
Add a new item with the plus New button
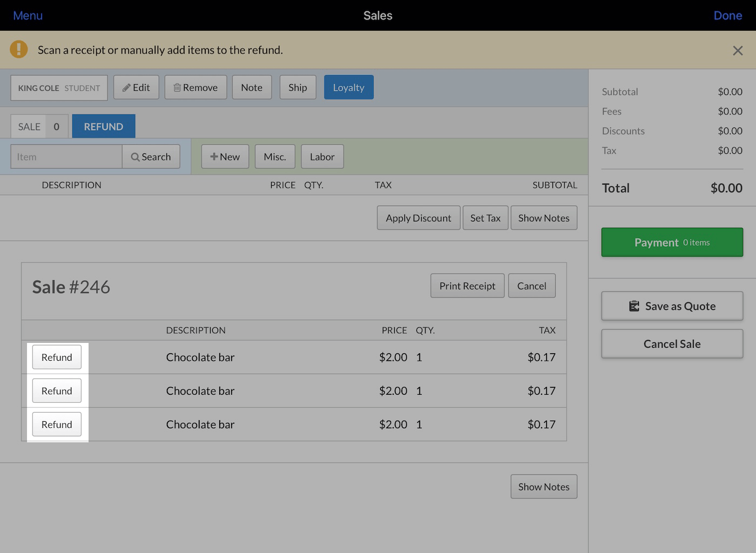click(225, 157)
